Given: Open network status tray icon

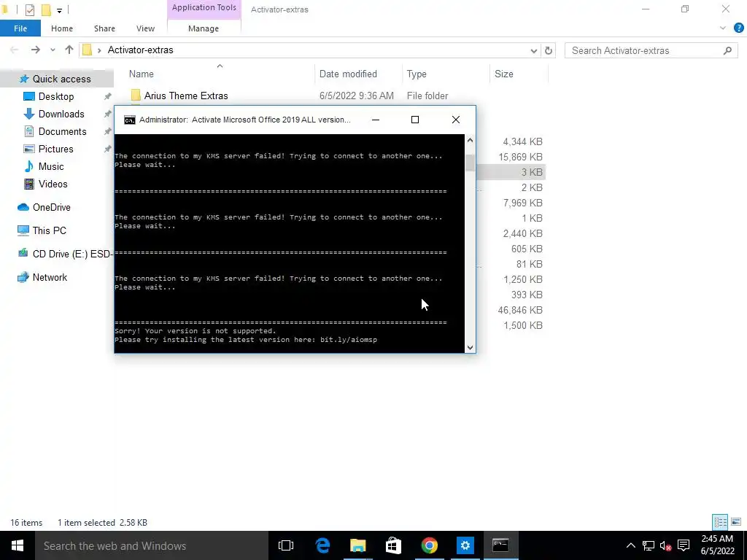Looking at the screenshot, I should (648, 545).
